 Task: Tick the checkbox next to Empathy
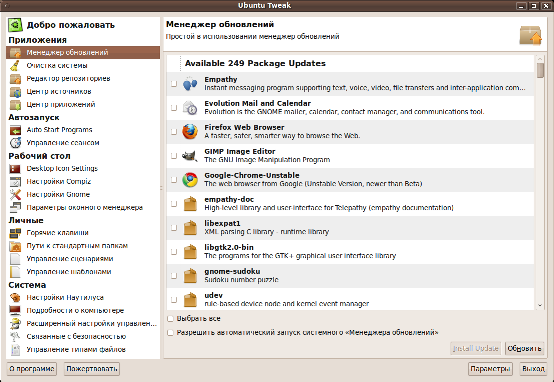tap(173, 84)
